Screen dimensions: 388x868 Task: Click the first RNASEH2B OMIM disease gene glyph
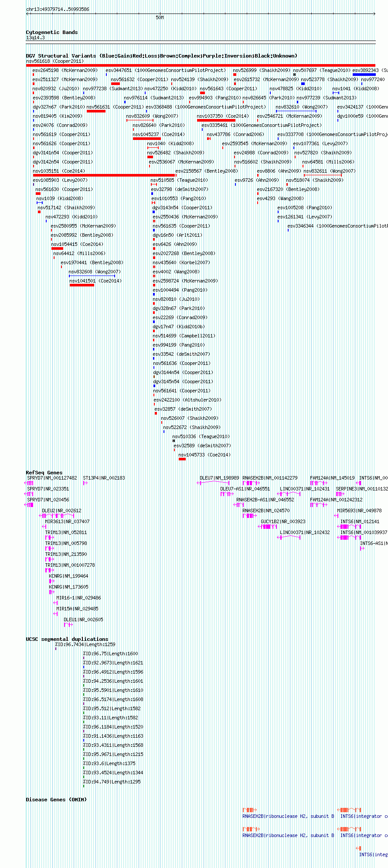250,810
